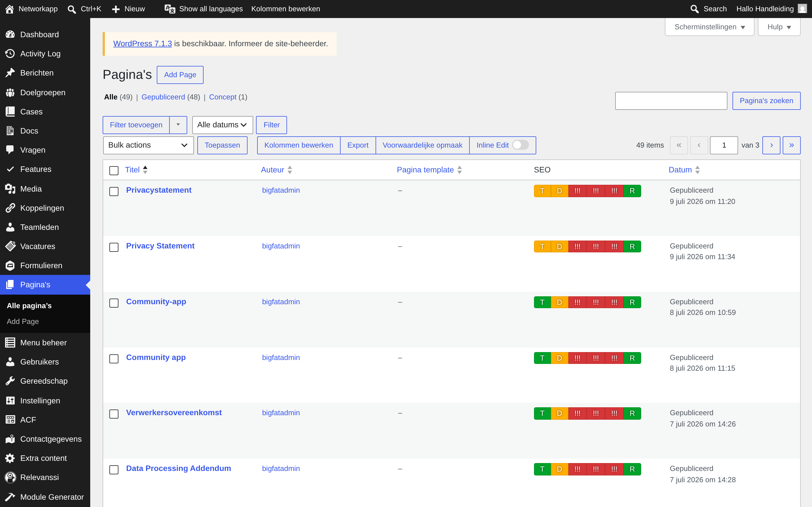Open Media library icon in sidebar
The image size is (812, 507).
[10, 189]
